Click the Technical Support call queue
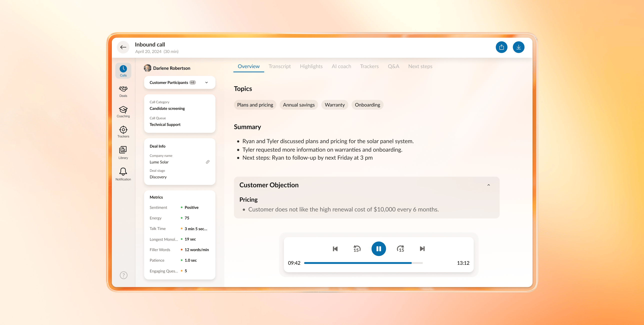 click(x=165, y=124)
